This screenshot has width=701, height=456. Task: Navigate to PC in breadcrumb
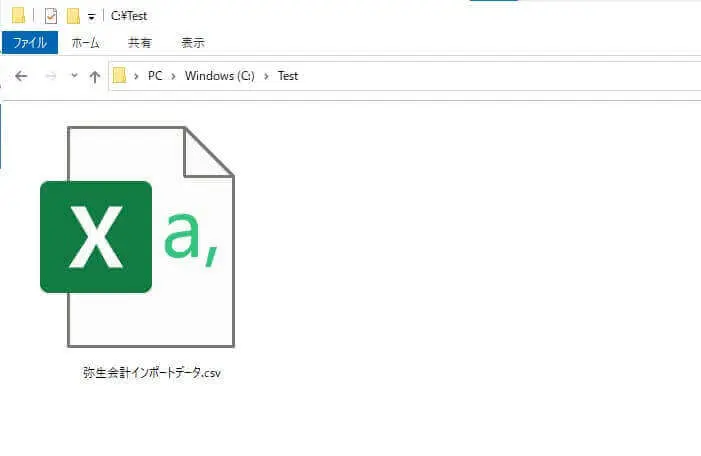click(x=155, y=76)
